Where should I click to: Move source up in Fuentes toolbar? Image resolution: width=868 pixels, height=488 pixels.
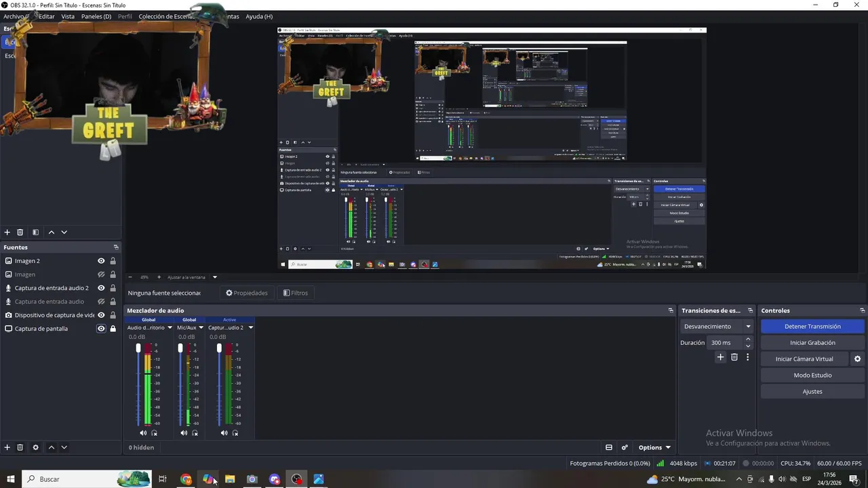coord(52,447)
